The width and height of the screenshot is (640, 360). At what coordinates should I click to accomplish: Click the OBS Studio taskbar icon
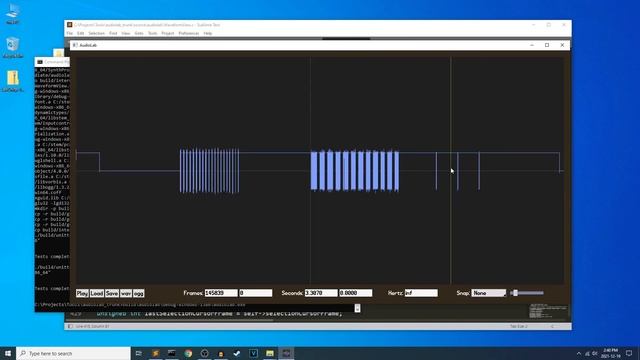(x=204, y=353)
